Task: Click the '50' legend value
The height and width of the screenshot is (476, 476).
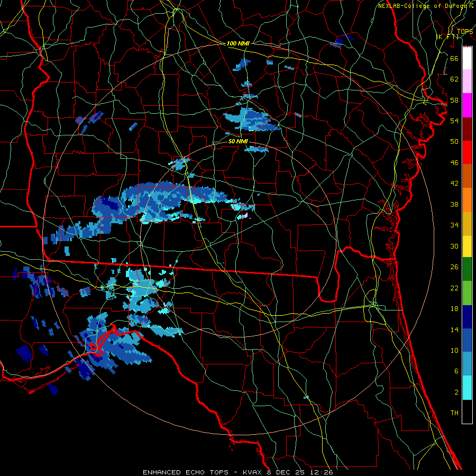Action: [454, 142]
